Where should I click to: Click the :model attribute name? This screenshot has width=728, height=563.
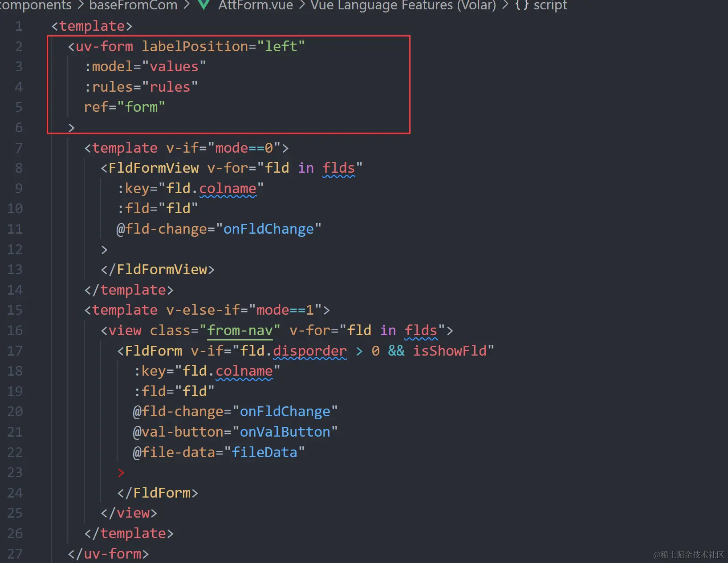click(108, 67)
